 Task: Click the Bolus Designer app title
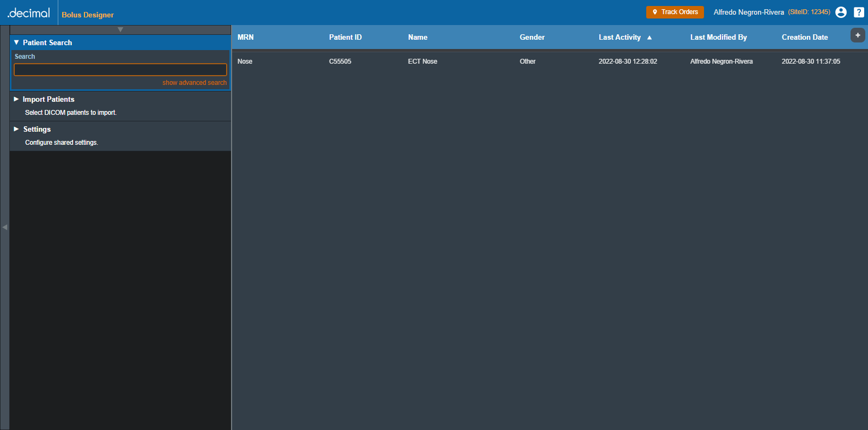pyautogui.click(x=88, y=15)
